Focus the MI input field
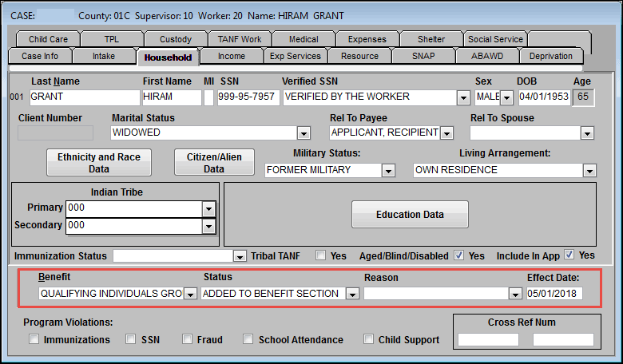The height and width of the screenshot is (364, 623). click(208, 97)
